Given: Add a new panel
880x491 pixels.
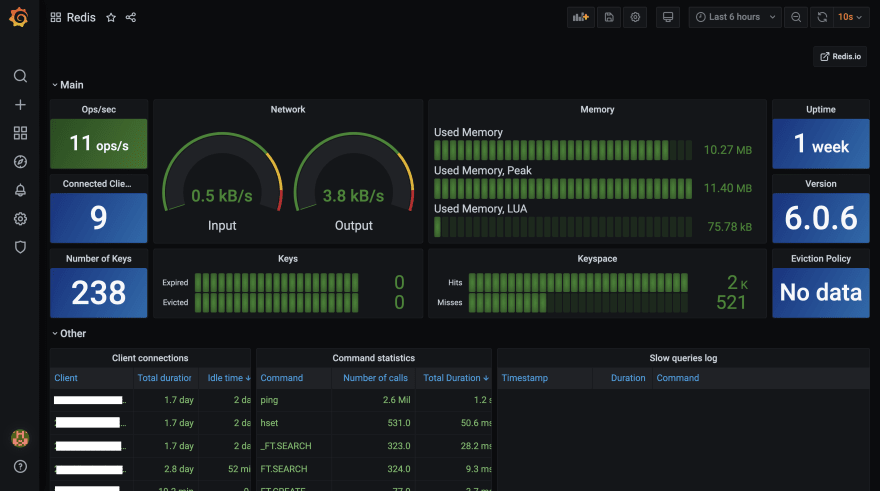Looking at the screenshot, I should tap(581, 17).
